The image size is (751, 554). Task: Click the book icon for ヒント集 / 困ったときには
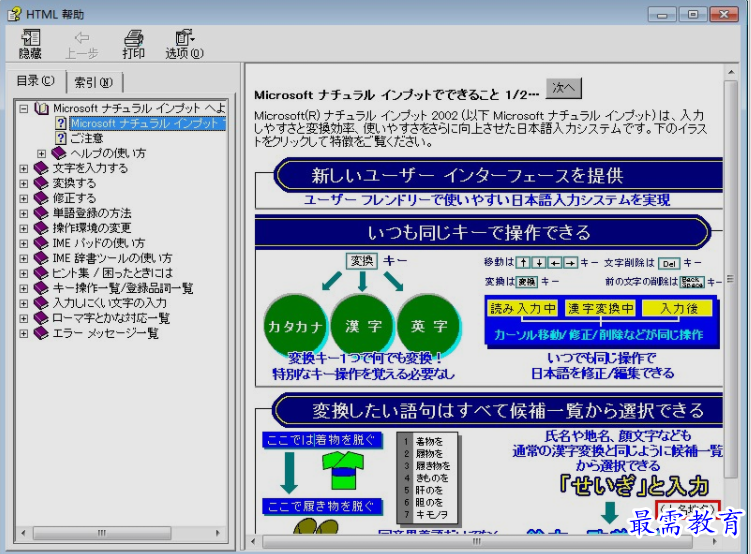coord(41,273)
